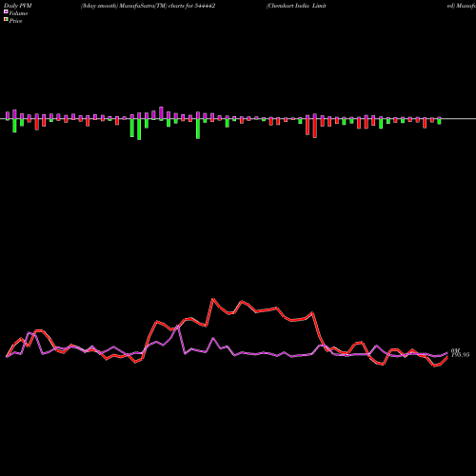The width and height of the screenshot is (476, 476).
Task: Click the tallest red volume bar
Action: click(x=315, y=129)
